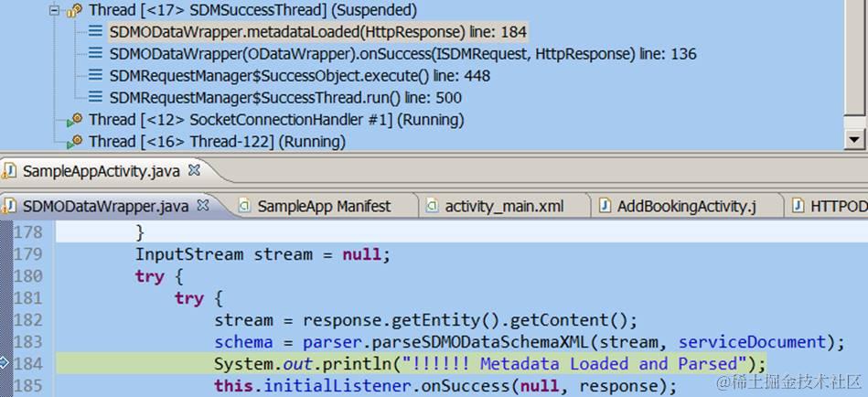868x397 pixels.
Task: Select Thread <12> SocketConnectionHandler #1 (Running)
Action: point(276,120)
